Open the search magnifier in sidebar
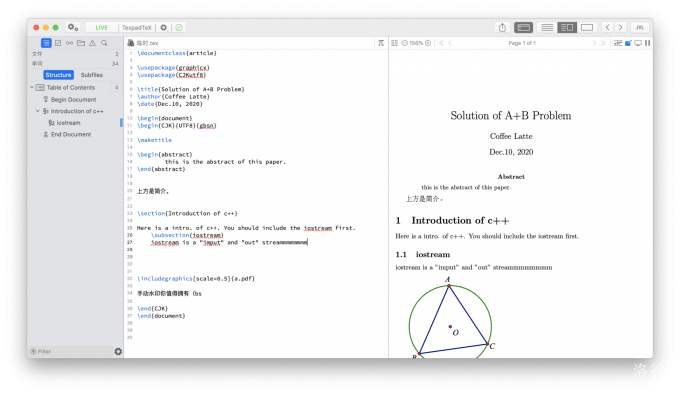This screenshot has width=680, height=394. pos(104,43)
